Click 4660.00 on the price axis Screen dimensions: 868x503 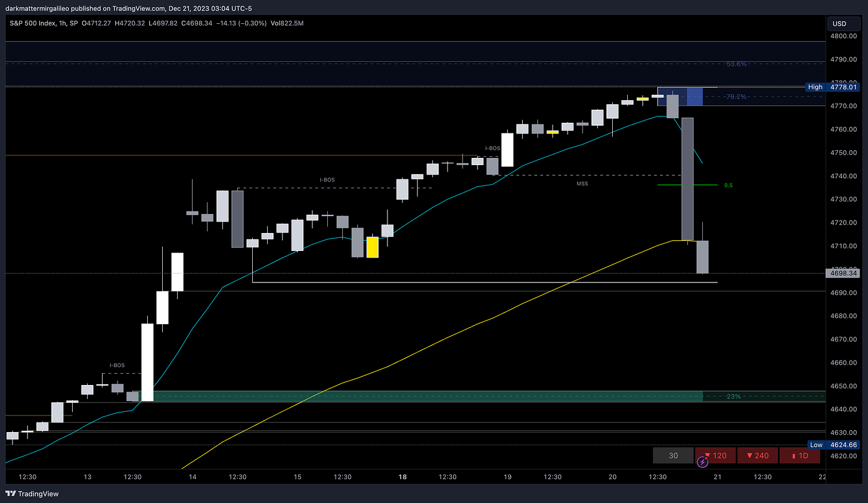click(844, 362)
